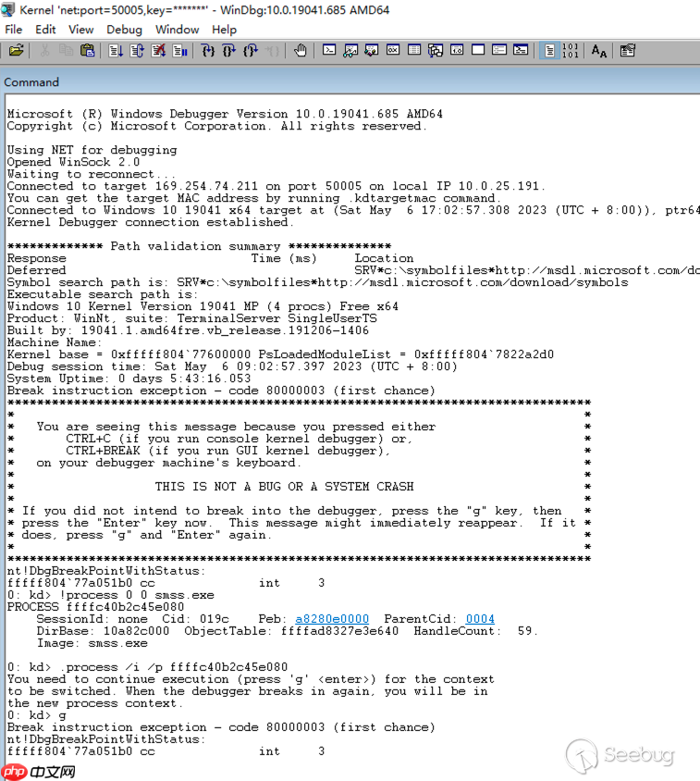Click the first 'nt!DbgBreakPointWithStatus:' line
The image size is (700, 781).
[106, 571]
